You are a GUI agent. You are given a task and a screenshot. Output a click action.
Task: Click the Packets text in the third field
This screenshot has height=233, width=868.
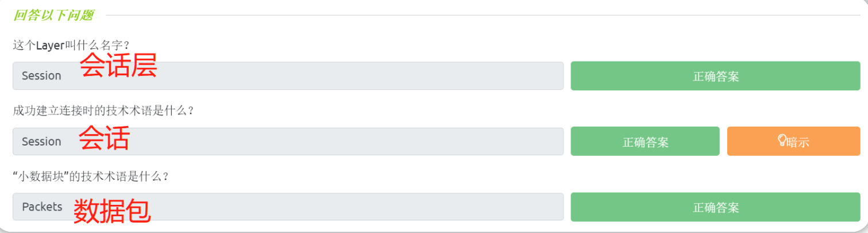point(42,207)
